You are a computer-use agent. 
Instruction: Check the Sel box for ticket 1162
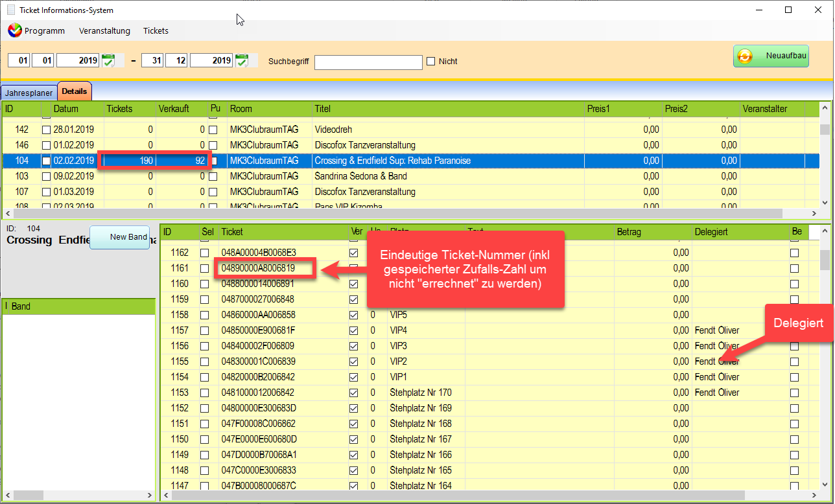click(205, 253)
